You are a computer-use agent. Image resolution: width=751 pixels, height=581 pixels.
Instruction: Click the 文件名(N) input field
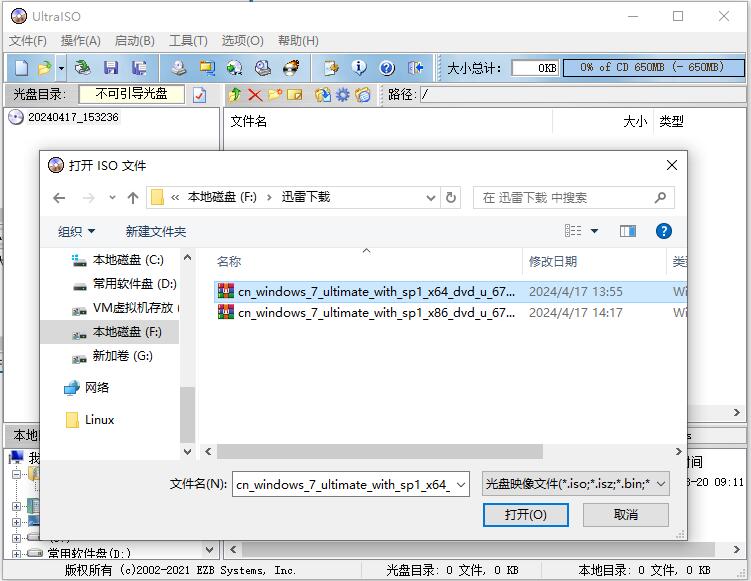pyautogui.click(x=351, y=485)
